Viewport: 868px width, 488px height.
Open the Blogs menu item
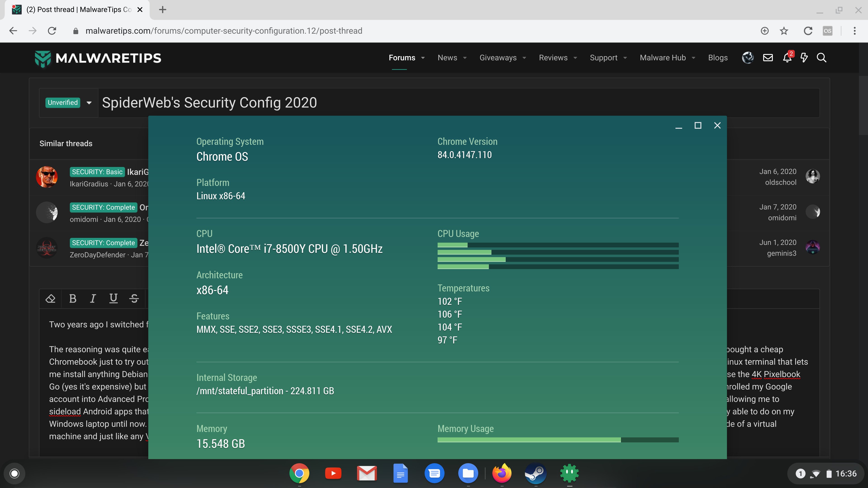[x=718, y=58]
